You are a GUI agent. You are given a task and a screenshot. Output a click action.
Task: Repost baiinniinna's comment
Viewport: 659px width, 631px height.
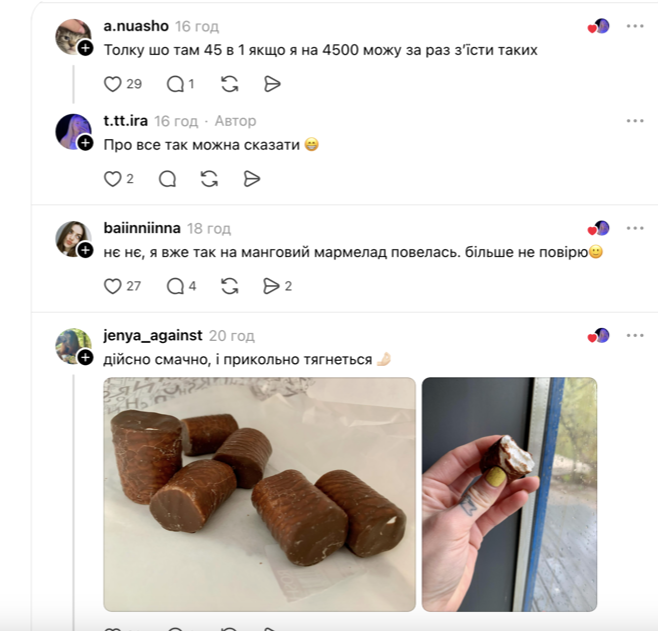[230, 286]
